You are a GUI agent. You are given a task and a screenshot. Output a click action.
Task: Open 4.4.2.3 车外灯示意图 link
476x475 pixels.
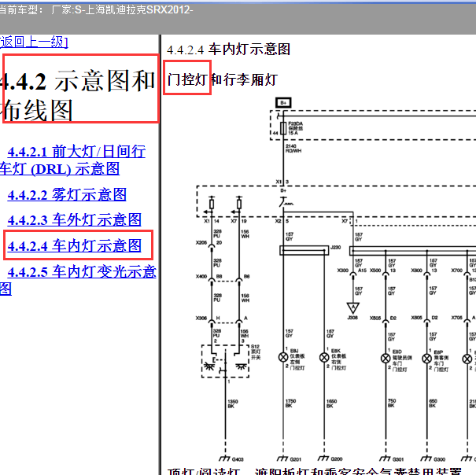tap(75, 219)
